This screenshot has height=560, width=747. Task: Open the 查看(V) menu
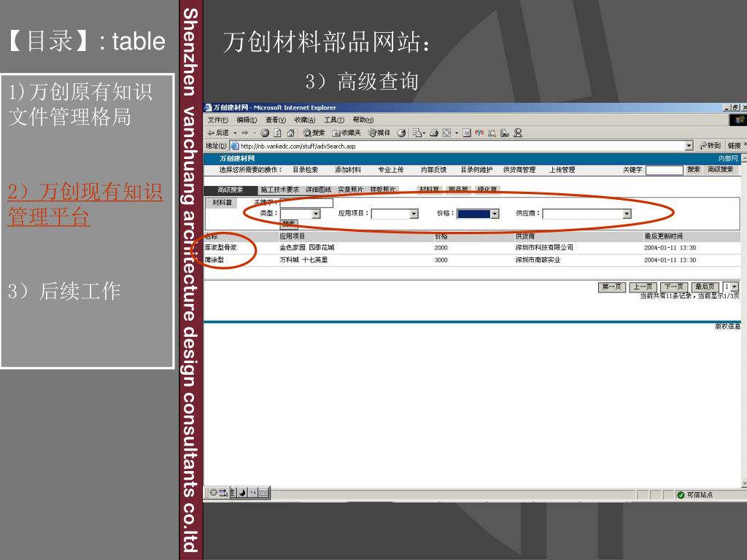[x=276, y=120]
